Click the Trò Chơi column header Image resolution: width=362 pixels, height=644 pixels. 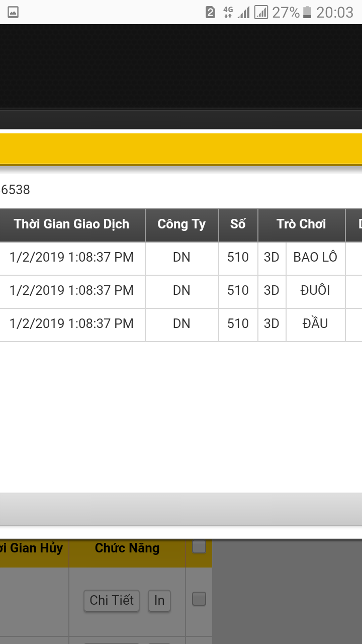(x=301, y=224)
